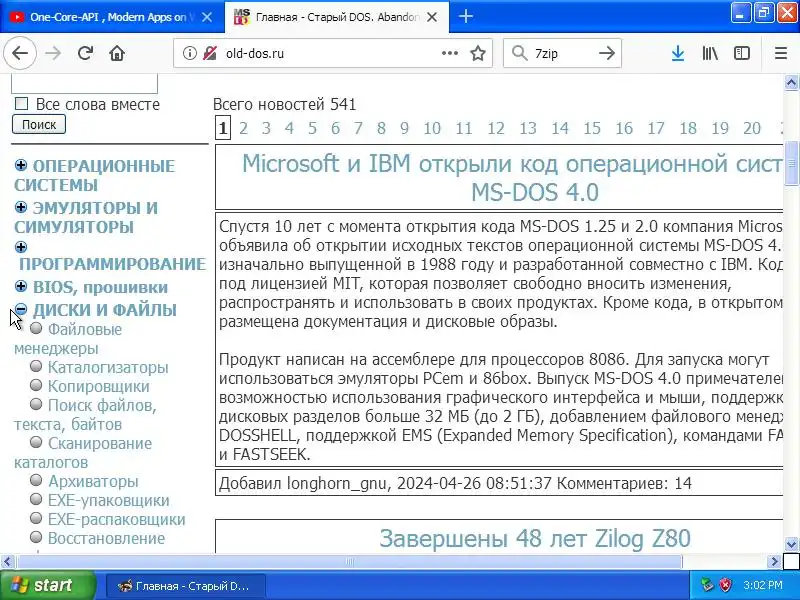Click the forward navigation arrow

coord(53,53)
